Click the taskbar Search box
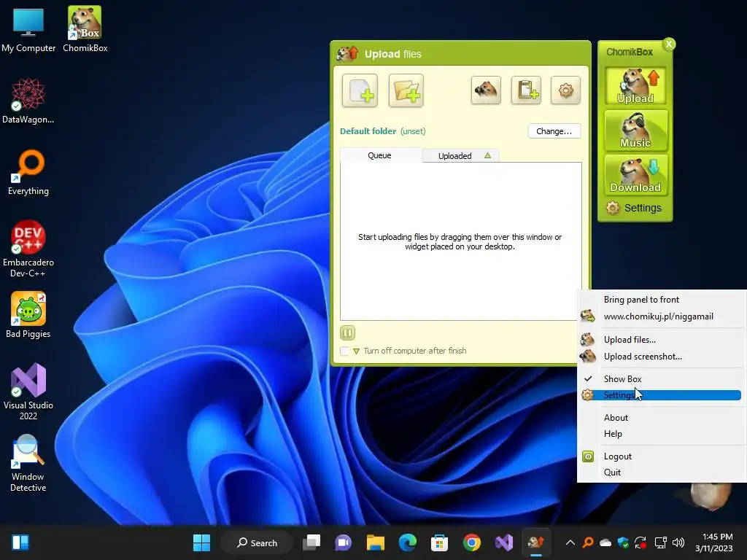Screen dimensions: 747x560 click(x=258, y=542)
